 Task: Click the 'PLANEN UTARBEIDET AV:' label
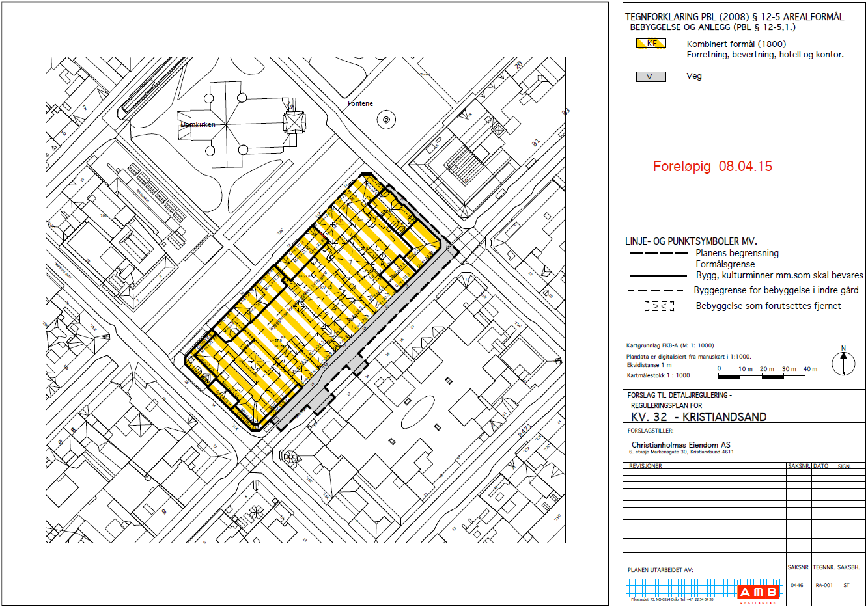coord(660,570)
